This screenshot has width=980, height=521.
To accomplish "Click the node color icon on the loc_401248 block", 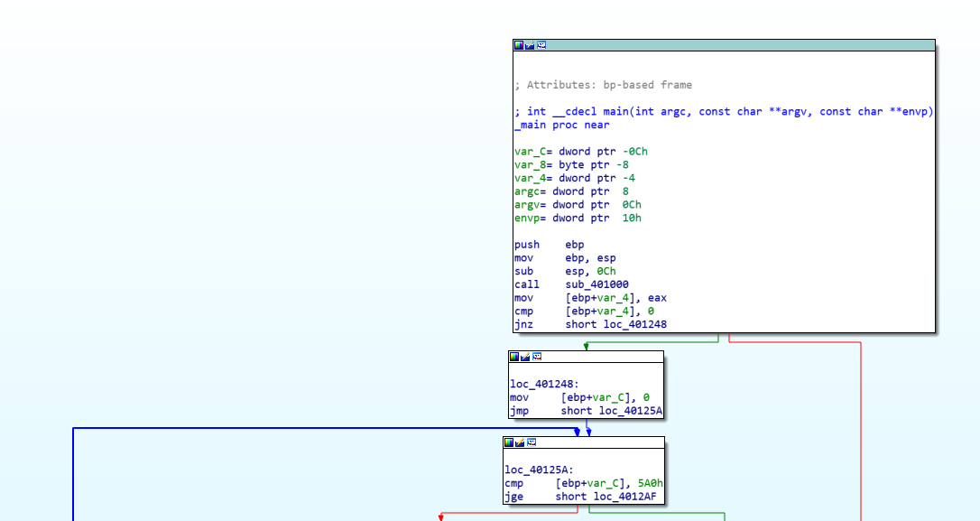I will click(514, 357).
